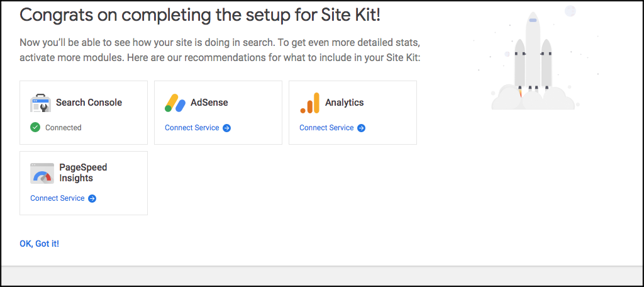Image resolution: width=644 pixels, height=287 pixels.
Task: Click the Connected status label
Action: click(64, 128)
